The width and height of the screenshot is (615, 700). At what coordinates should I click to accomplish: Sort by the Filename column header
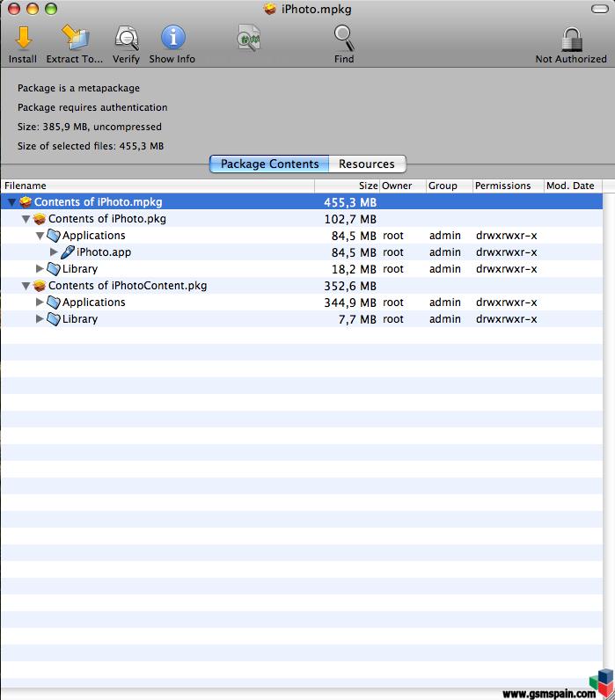tap(157, 186)
